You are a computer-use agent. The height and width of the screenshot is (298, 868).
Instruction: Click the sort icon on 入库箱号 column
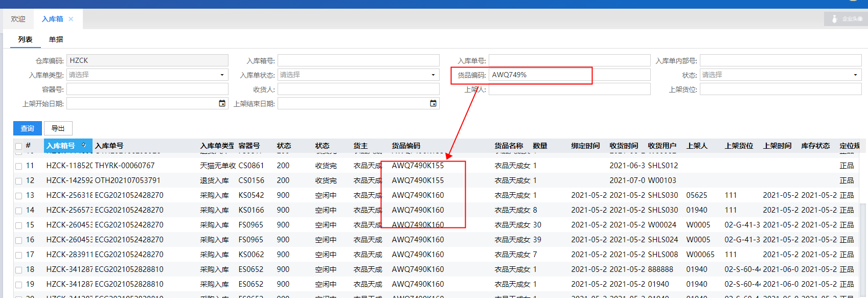point(84,145)
